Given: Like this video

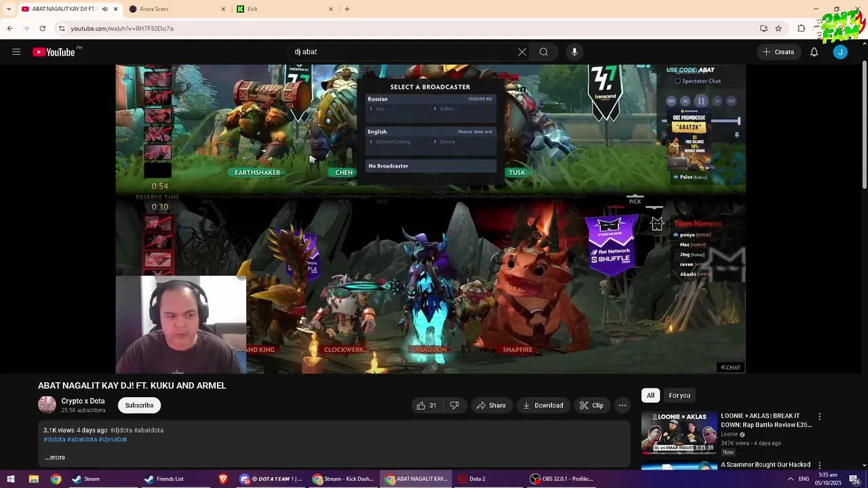Looking at the screenshot, I should tap(427, 405).
